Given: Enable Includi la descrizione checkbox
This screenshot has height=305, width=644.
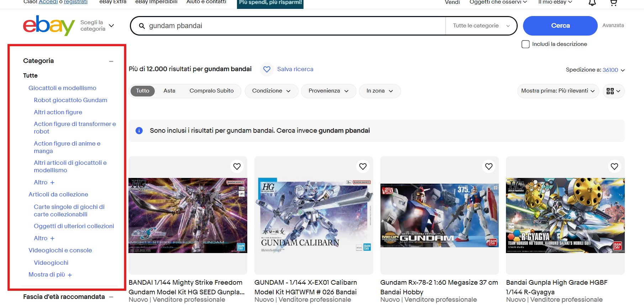Looking at the screenshot, I should point(526,44).
